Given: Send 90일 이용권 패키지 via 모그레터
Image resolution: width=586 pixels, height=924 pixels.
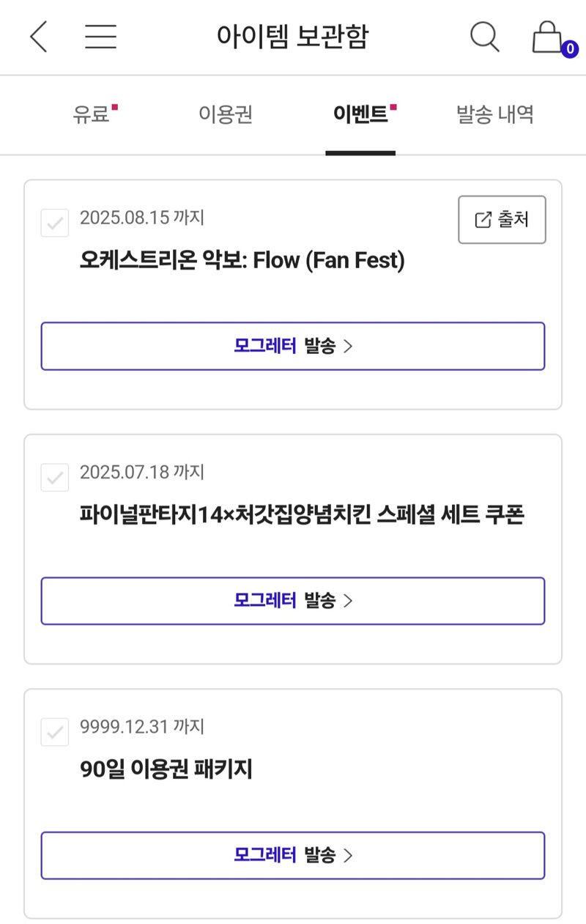Looking at the screenshot, I should coord(293,855).
